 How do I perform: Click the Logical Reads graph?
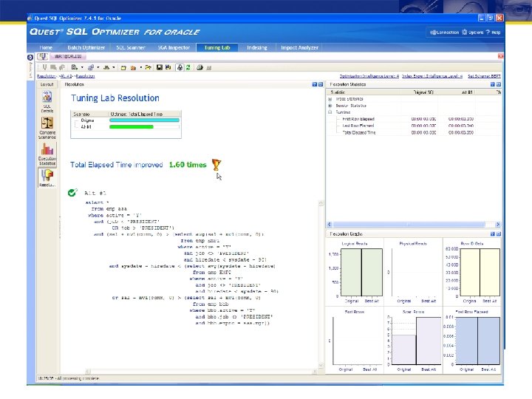tap(355, 271)
